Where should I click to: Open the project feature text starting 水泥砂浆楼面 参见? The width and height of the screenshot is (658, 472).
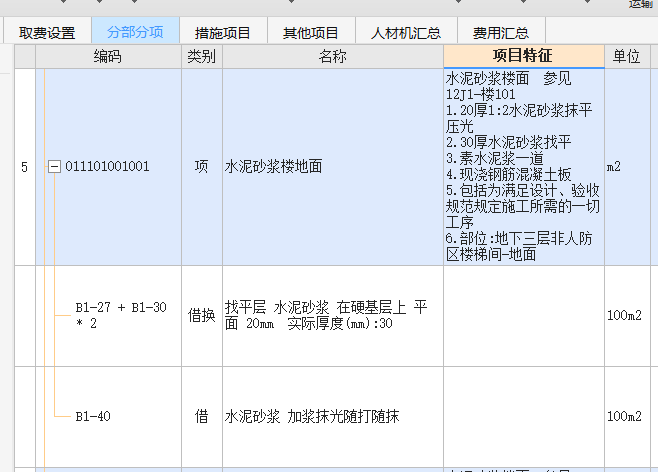[x=524, y=167]
